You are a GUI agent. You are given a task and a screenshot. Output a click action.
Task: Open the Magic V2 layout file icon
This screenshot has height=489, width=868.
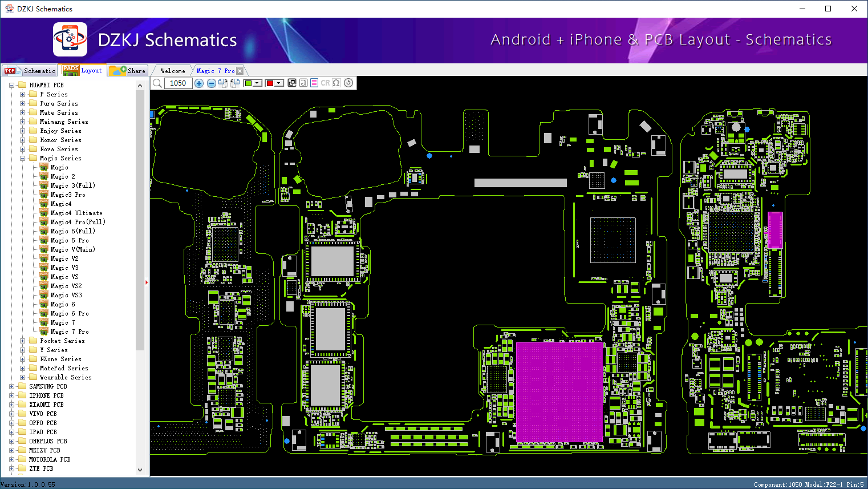44,258
